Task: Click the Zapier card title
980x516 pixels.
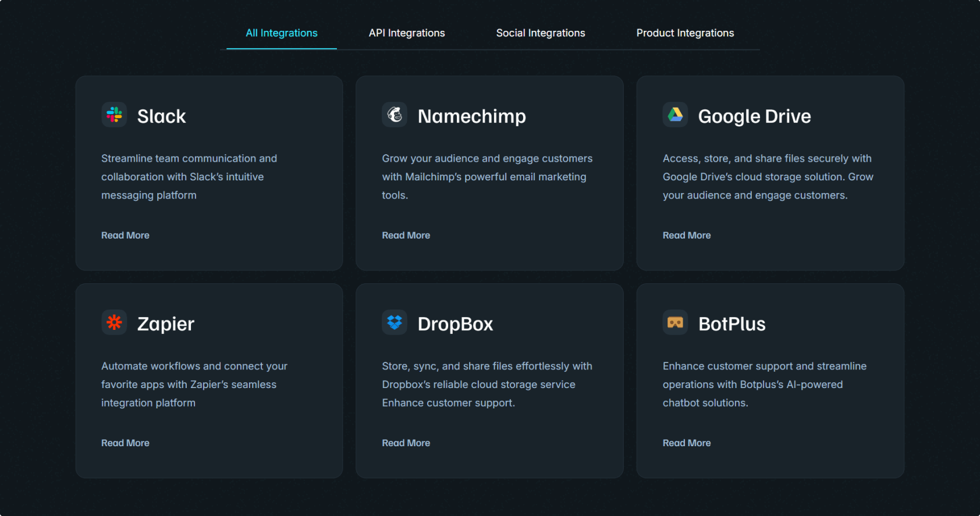Action: coord(166,324)
